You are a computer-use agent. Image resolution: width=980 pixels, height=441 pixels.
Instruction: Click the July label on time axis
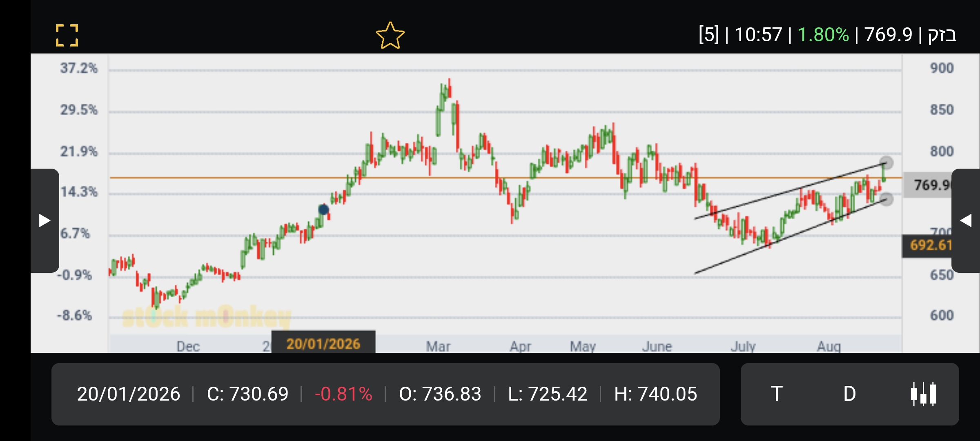tap(743, 346)
